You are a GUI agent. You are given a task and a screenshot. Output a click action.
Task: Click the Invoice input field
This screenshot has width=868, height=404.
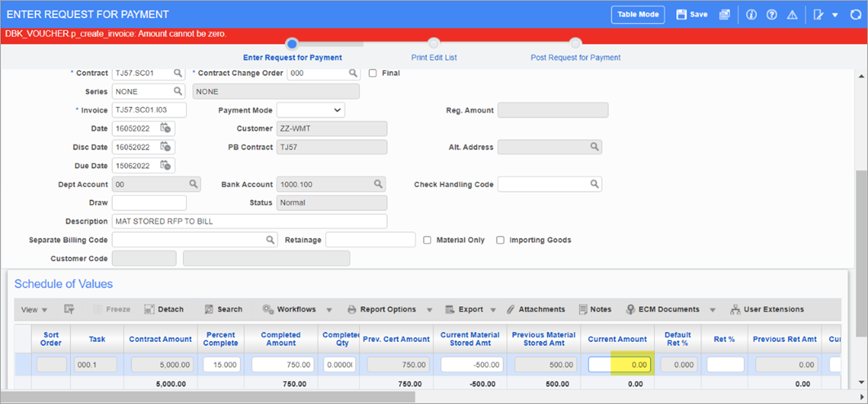[149, 110]
